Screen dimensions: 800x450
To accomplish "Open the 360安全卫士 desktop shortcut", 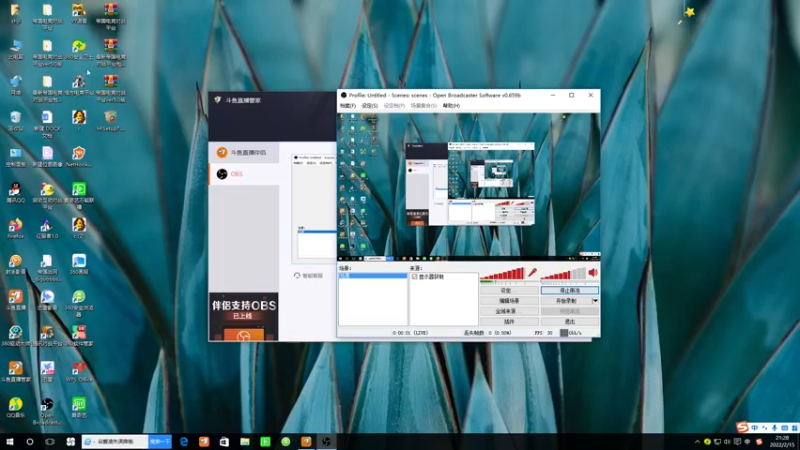I will click(79, 49).
